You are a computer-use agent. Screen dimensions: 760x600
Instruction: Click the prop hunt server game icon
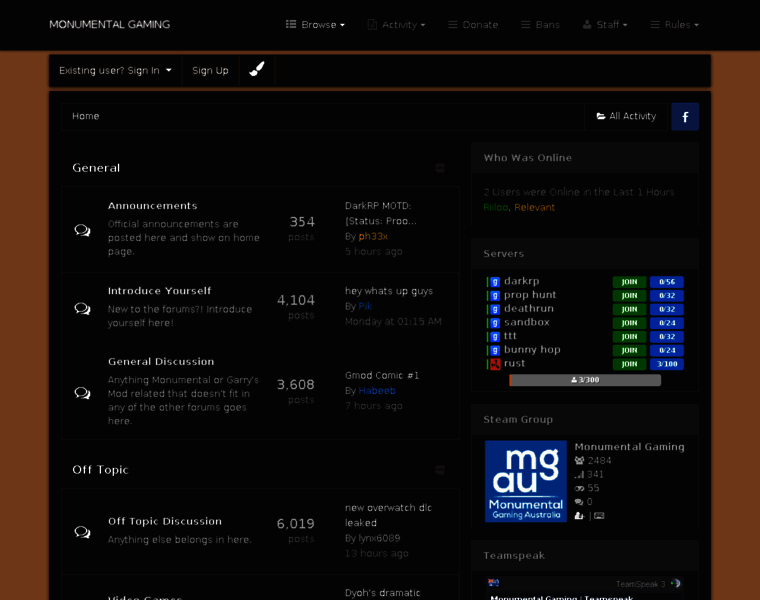click(x=495, y=295)
